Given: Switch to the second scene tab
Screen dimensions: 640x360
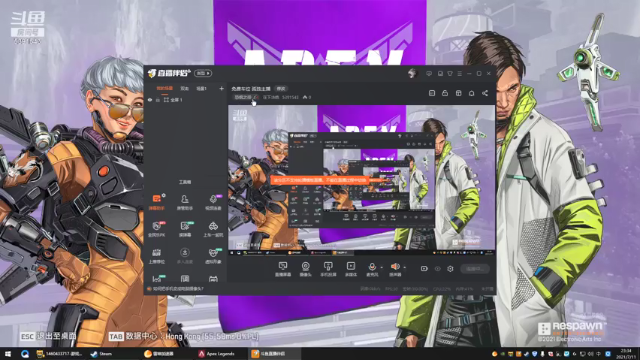Looking at the screenshot, I should (x=184, y=89).
